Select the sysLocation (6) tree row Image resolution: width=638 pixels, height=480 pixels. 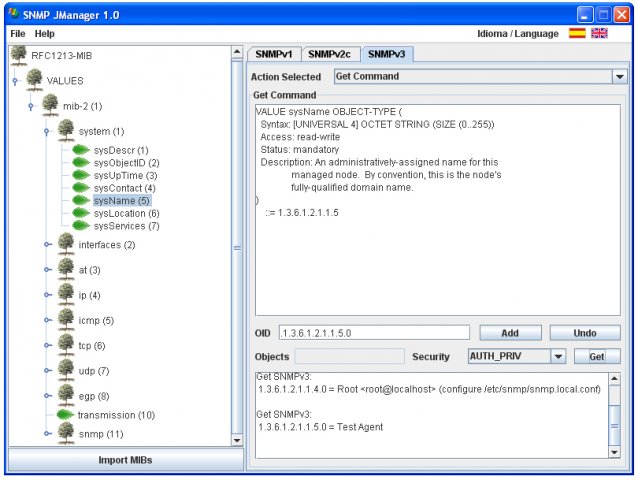127,213
